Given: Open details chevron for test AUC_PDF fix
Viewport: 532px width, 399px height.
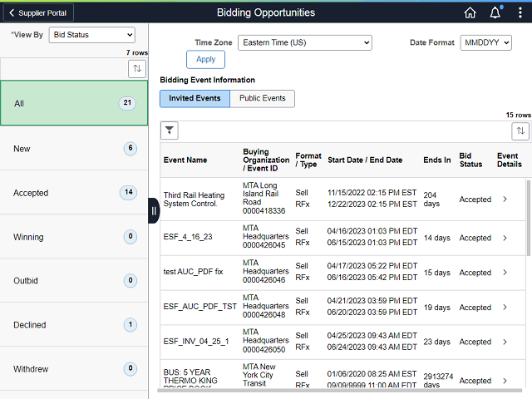Looking at the screenshot, I should click(x=505, y=273).
